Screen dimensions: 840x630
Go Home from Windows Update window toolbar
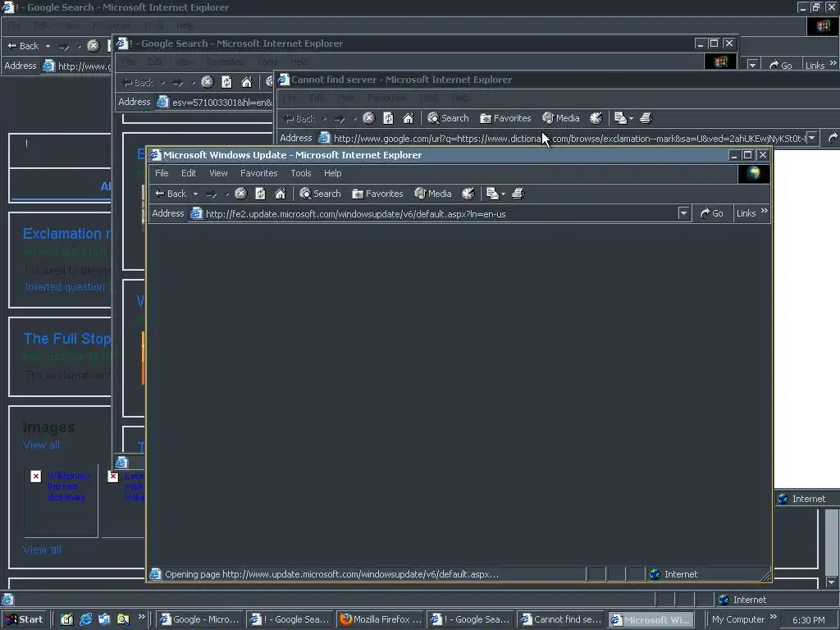point(281,194)
